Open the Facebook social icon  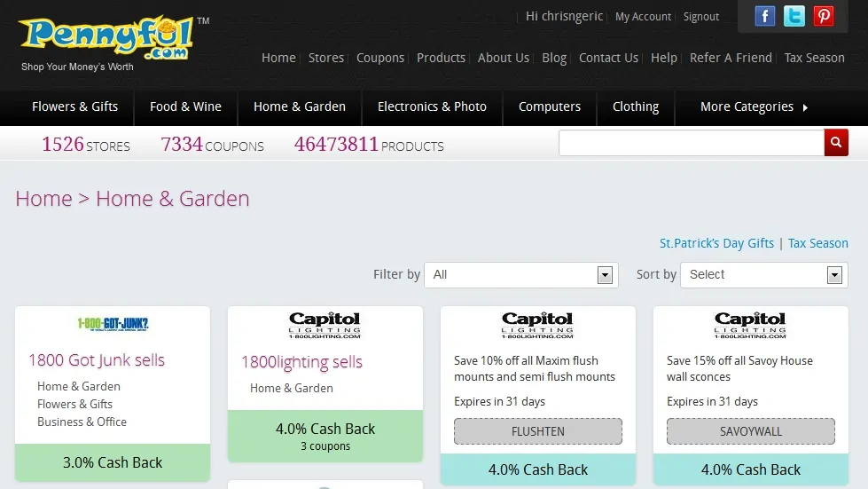[764, 15]
